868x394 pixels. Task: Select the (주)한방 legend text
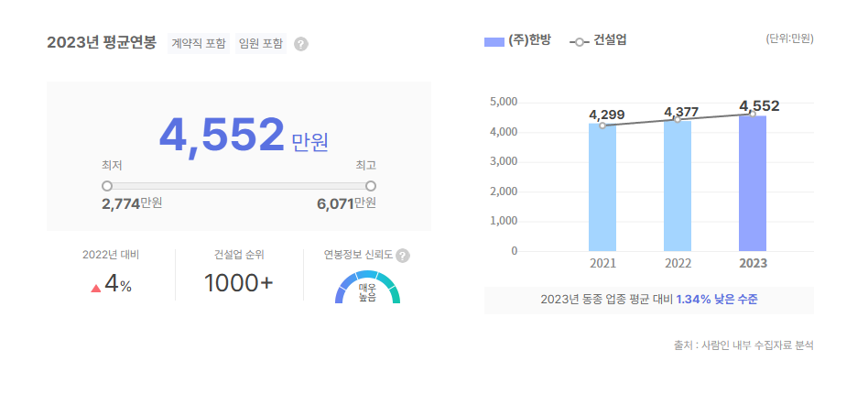530,40
